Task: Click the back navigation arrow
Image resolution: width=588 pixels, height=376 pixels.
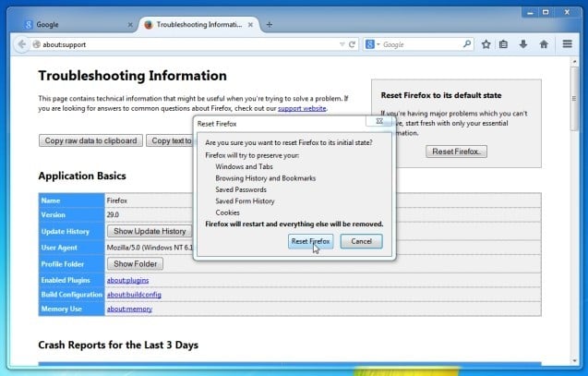Action: (x=21, y=43)
